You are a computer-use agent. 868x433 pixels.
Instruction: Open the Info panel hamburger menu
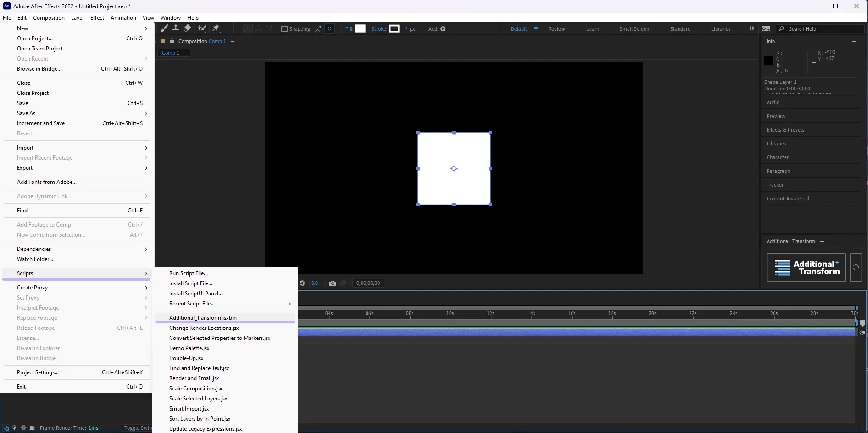854,41
